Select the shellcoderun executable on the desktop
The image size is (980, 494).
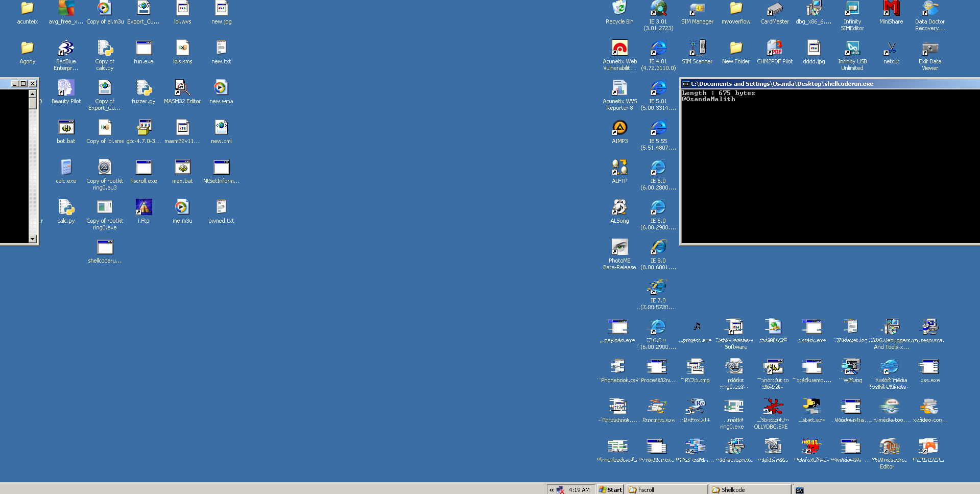pyautogui.click(x=105, y=247)
